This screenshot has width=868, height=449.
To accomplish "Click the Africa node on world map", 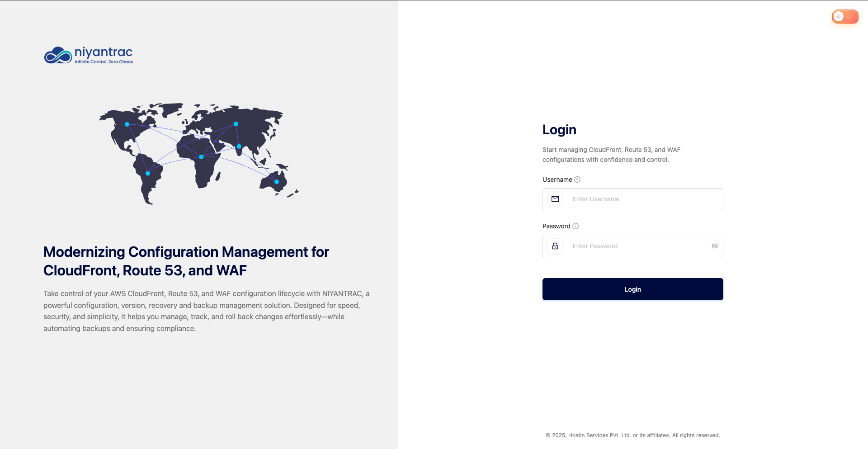I will coord(201,157).
